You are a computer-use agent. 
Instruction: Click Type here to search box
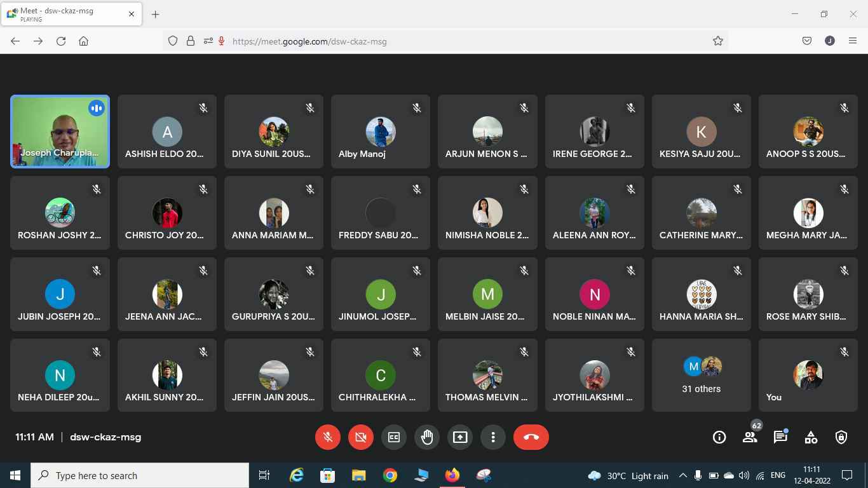point(140,475)
